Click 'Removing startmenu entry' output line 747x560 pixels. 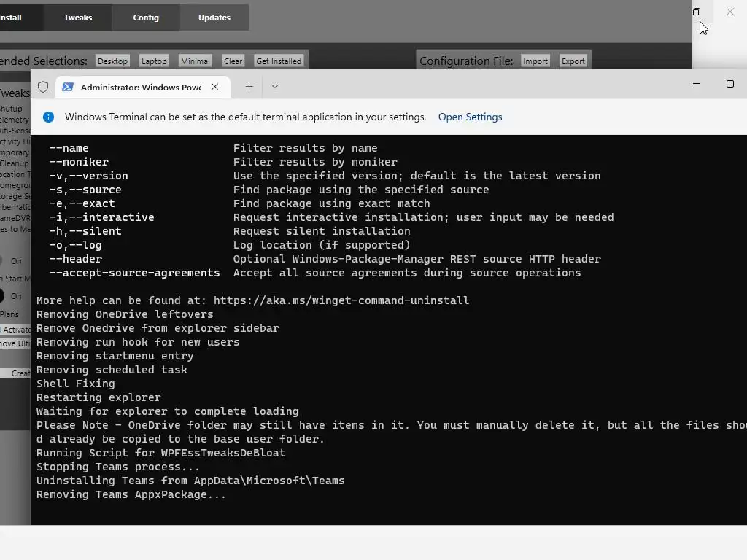tap(115, 356)
